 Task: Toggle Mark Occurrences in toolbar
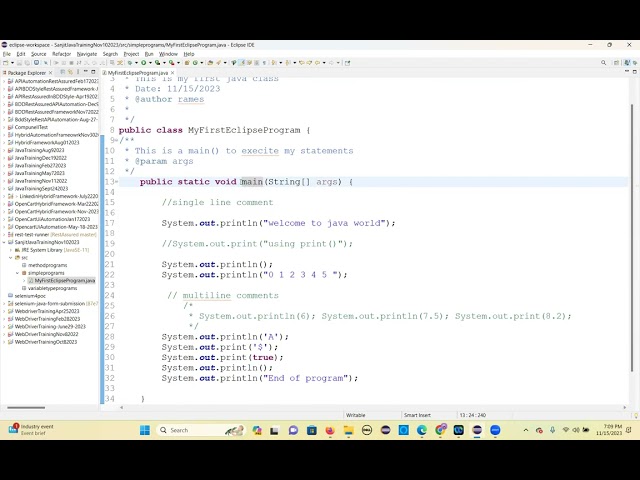pyautogui.click(x=241, y=63)
